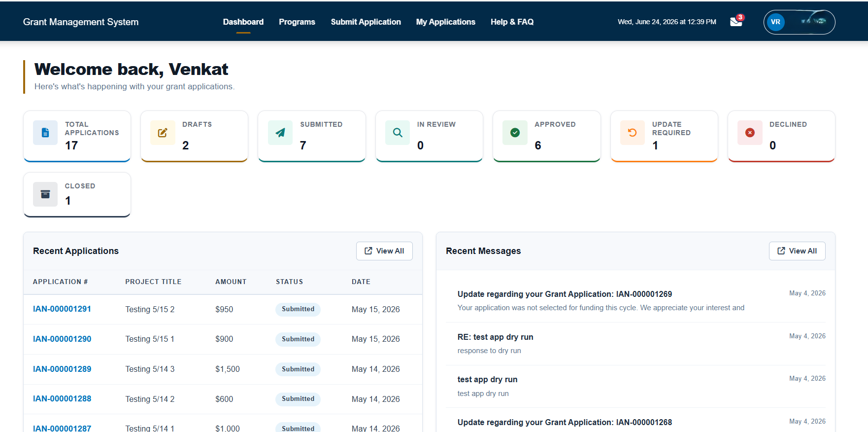Screen dimensions: 868x432
Task: Open the Submitted stat card showing 7
Action: (312, 136)
